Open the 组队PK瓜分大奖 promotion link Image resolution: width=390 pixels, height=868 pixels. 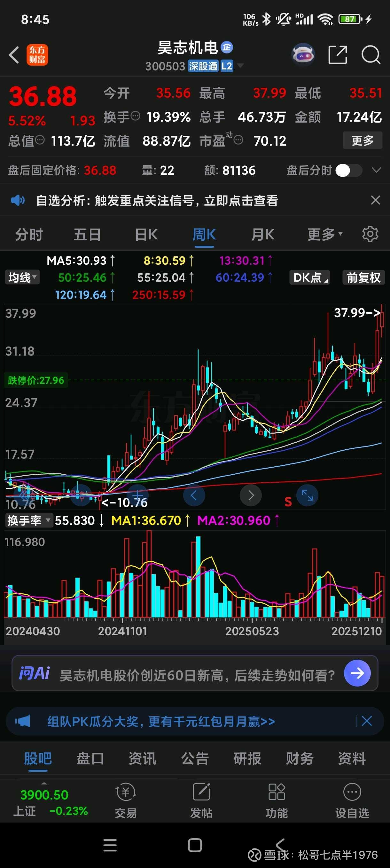(x=161, y=721)
